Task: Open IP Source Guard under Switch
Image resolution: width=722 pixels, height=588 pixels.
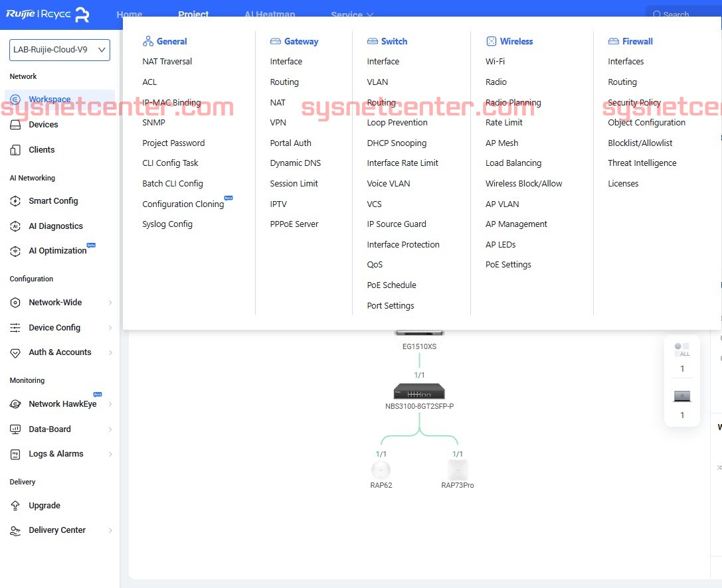Action: 397,224
